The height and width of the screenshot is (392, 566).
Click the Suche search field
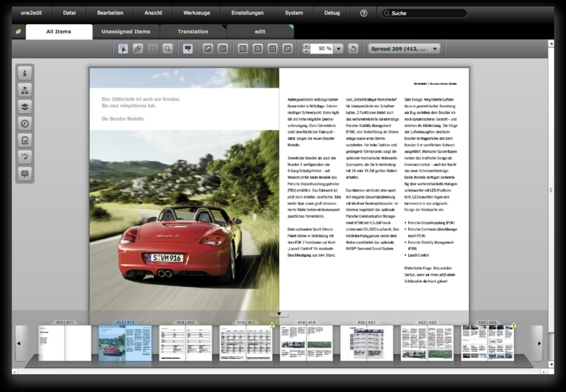[425, 14]
